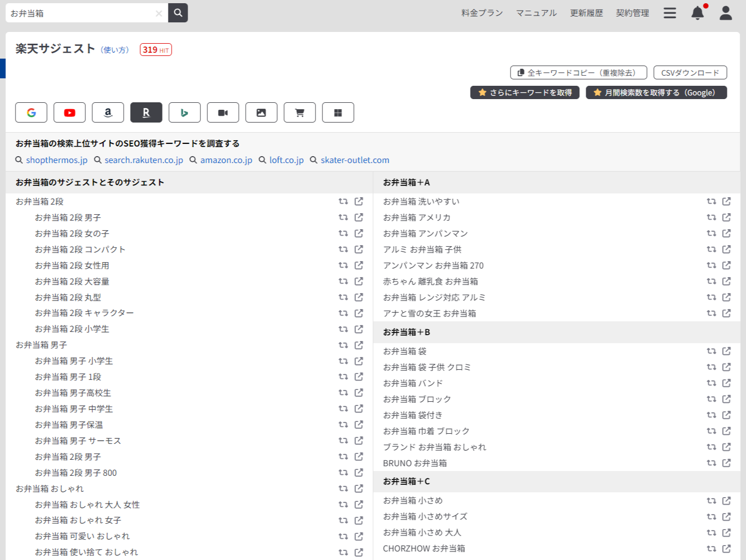Open search.rakuten.co.jp link
The height and width of the screenshot is (560, 746).
coord(144,160)
